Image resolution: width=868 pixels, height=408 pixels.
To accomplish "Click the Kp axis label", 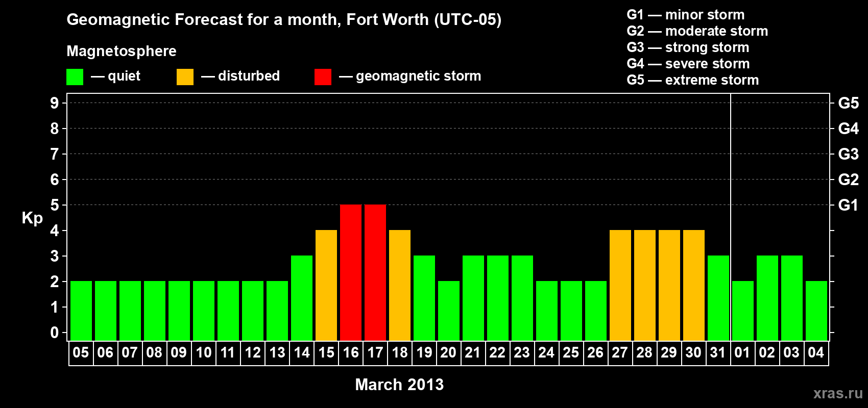I will pyautogui.click(x=32, y=218).
